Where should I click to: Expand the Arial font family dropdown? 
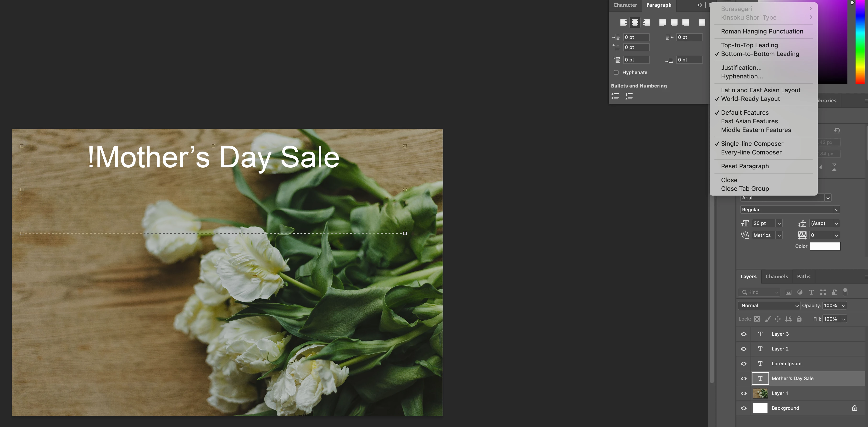(828, 198)
